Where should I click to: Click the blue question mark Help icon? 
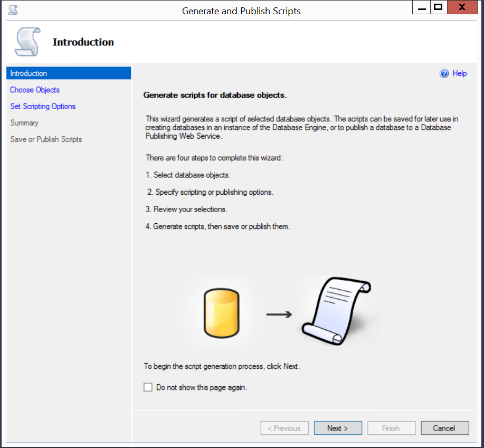tap(444, 74)
